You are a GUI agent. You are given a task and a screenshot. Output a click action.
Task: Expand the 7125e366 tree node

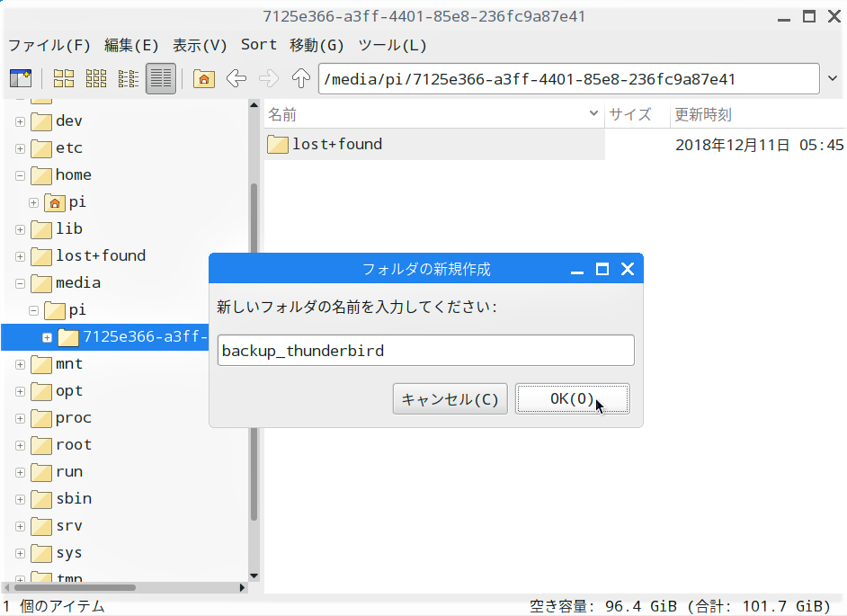click(47, 338)
